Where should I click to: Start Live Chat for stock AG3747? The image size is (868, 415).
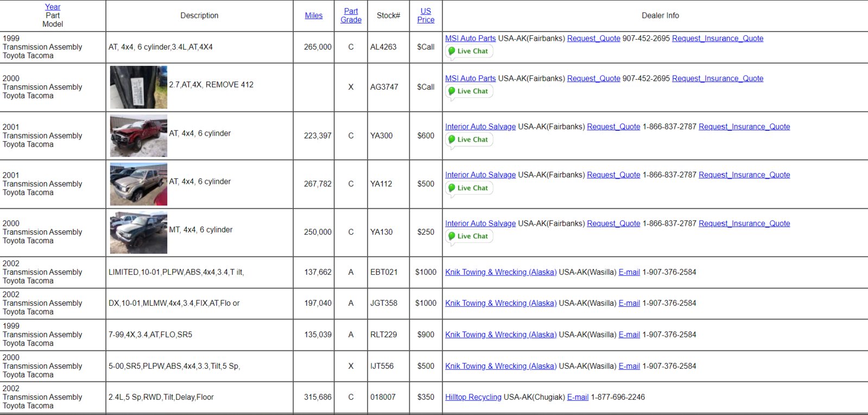coord(469,91)
